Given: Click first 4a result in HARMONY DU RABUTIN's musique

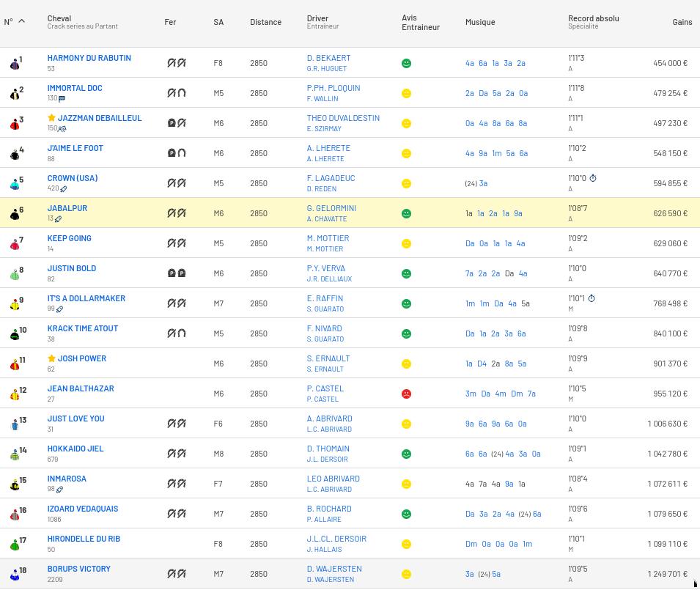Looking at the screenshot, I should 470,63.
